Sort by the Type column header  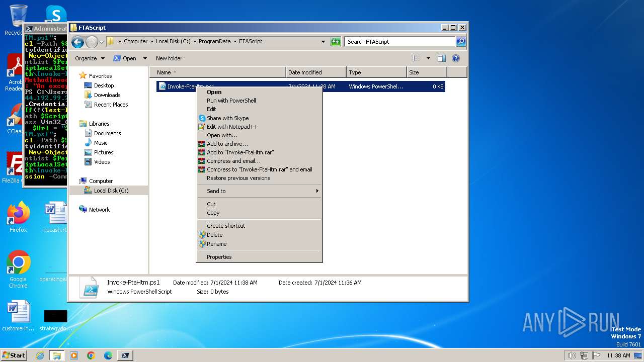(x=376, y=72)
